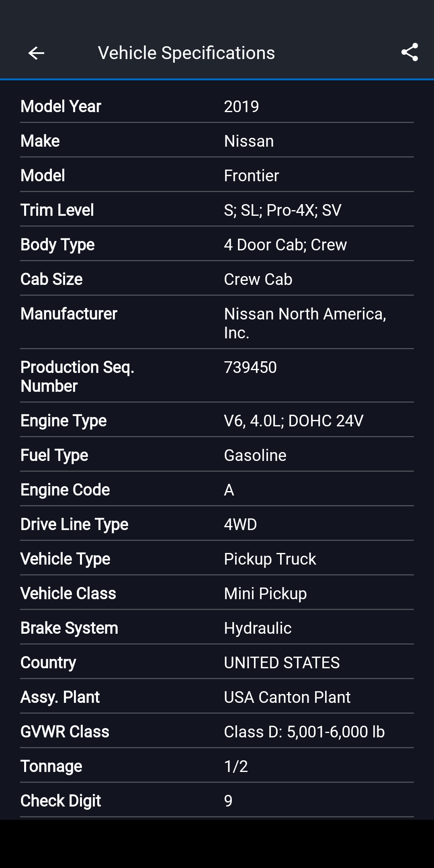The width and height of the screenshot is (434, 868).
Task: Select the Engine Type specification
Action: [x=217, y=420]
